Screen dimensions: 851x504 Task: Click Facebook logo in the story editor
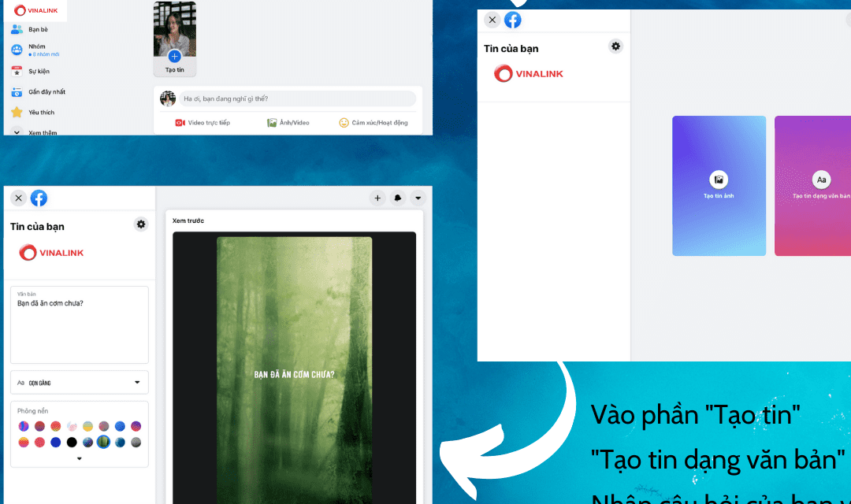point(39,198)
